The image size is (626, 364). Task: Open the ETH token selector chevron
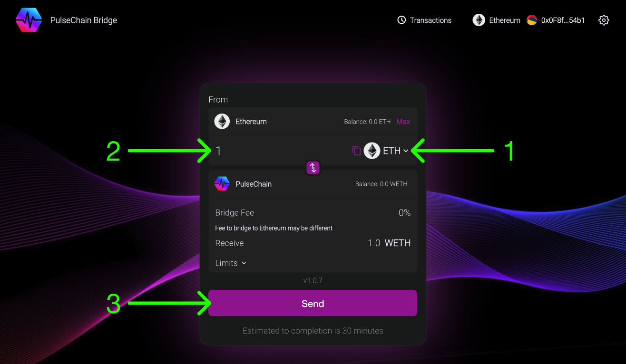(405, 151)
